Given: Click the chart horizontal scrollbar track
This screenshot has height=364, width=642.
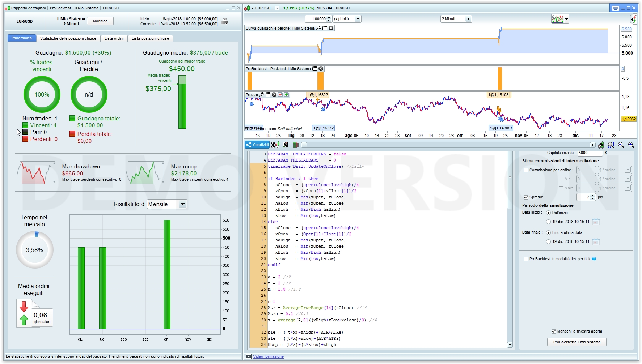Looking at the screenshot, I should tap(448, 145).
